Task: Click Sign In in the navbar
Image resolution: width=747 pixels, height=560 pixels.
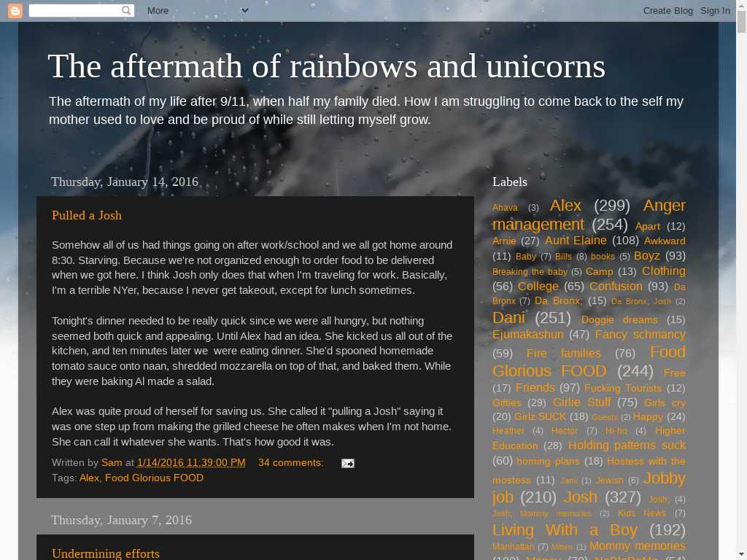Action: pyautogui.click(x=715, y=10)
